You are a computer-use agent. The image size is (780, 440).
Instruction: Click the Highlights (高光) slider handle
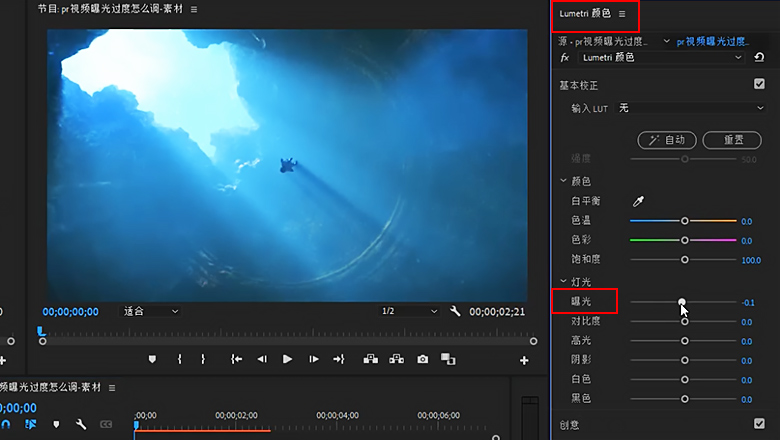(x=685, y=341)
